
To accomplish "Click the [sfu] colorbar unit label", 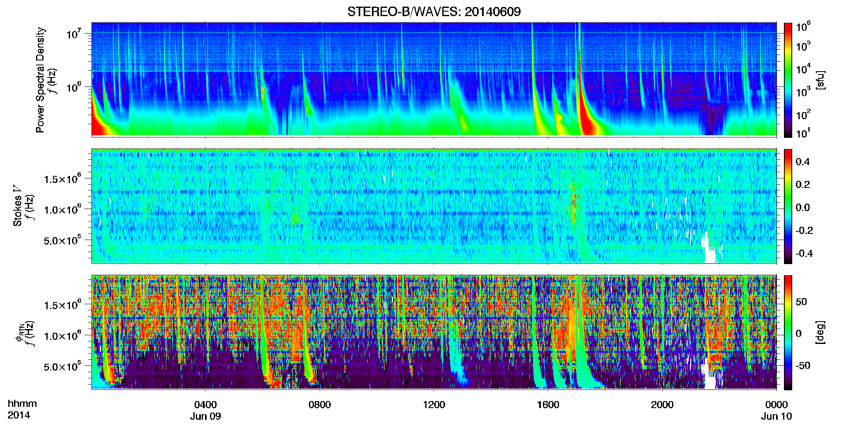I will [820, 80].
